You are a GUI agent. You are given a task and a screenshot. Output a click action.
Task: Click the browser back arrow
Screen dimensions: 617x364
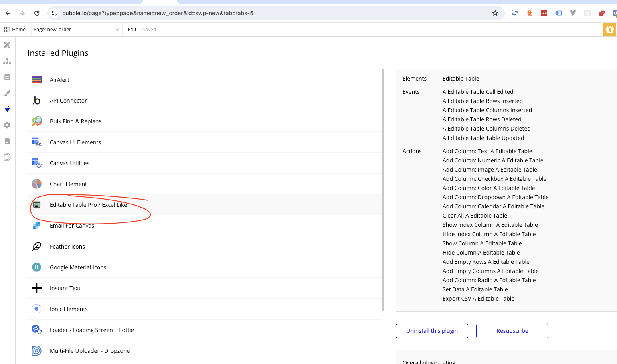click(8, 13)
